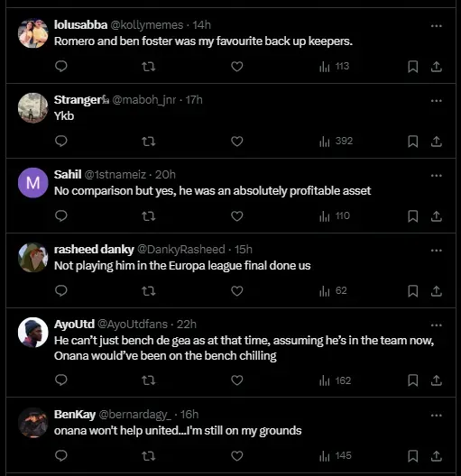The image size is (461, 476).
Task: Bookmark lolusabba's tweet
Action: pos(412,67)
